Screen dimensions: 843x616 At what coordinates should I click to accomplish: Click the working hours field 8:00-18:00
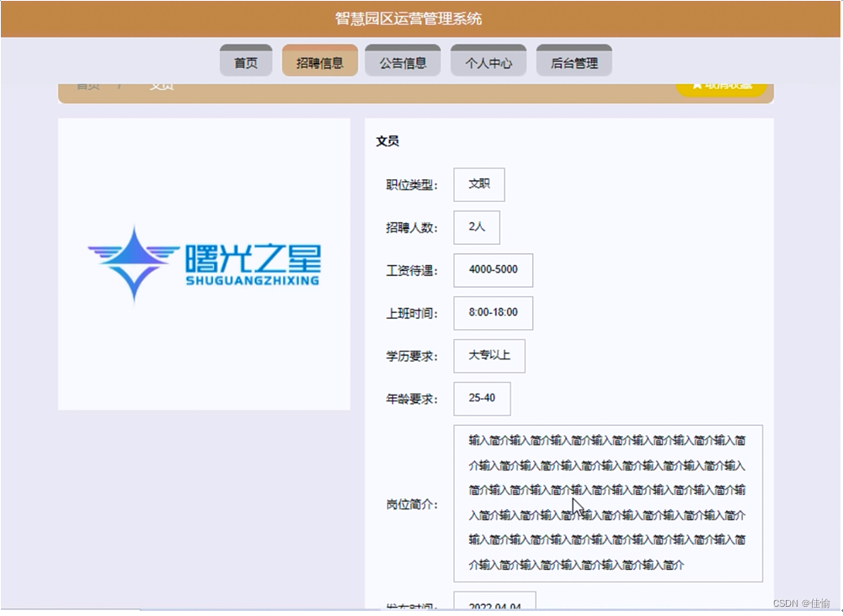point(494,313)
